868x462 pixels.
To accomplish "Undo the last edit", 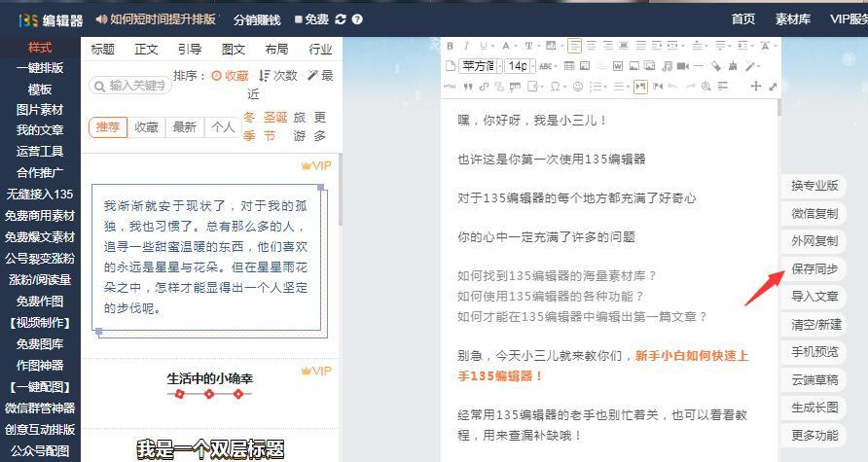I will pyautogui.click(x=673, y=87).
